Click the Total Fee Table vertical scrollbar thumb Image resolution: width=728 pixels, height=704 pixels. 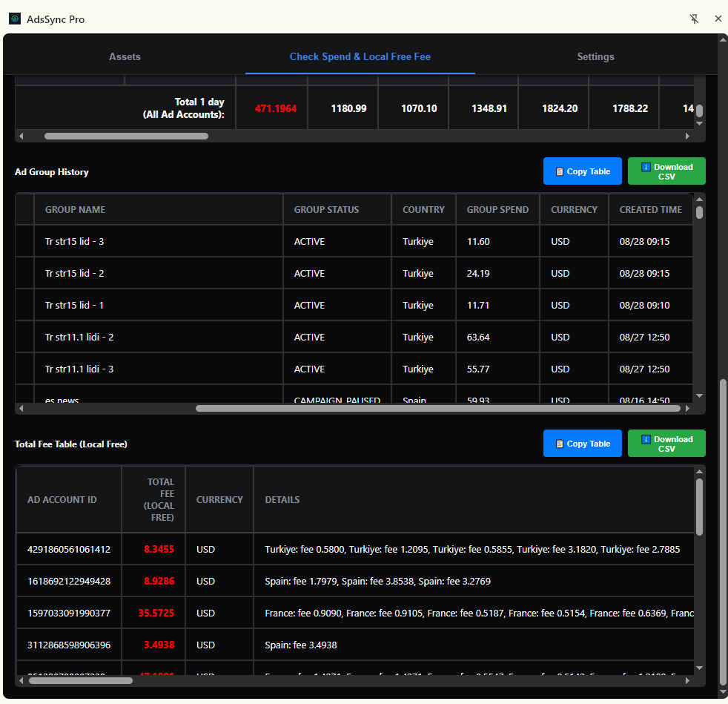click(699, 507)
